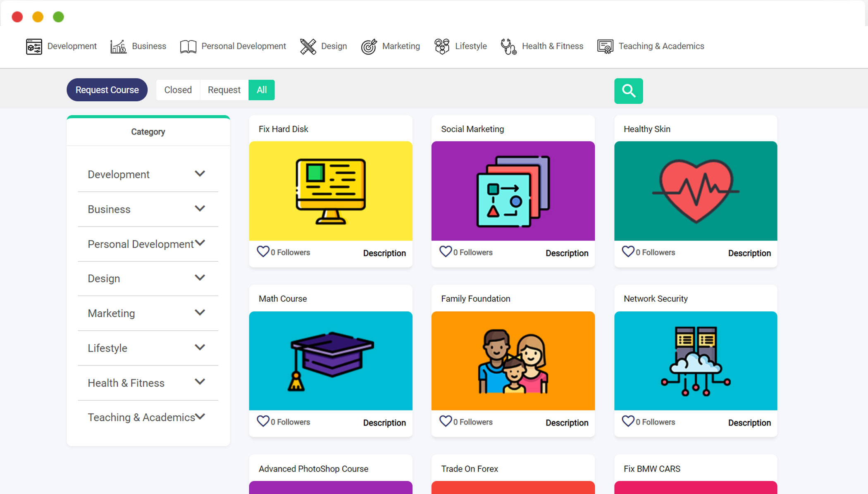Open the Marketing menu label in top bar
This screenshot has width=868, height=494.
[401, 46]
